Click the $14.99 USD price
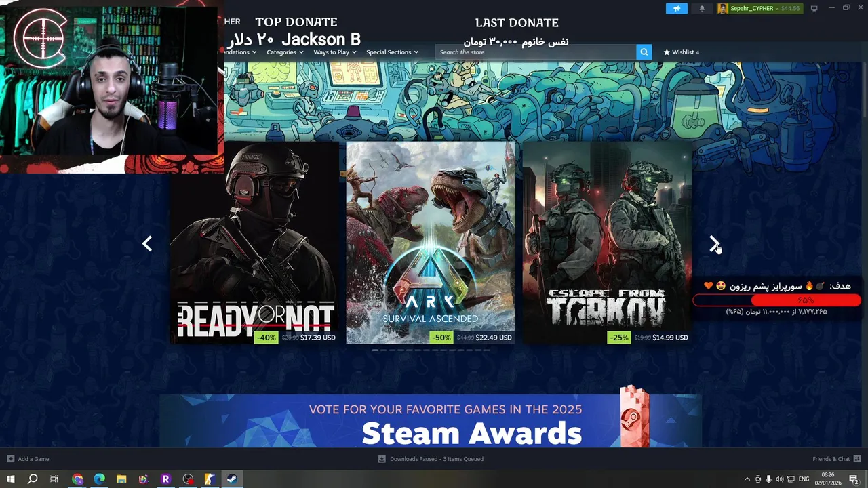The width and height of the screenshot is (868, 488). (670, 337)
